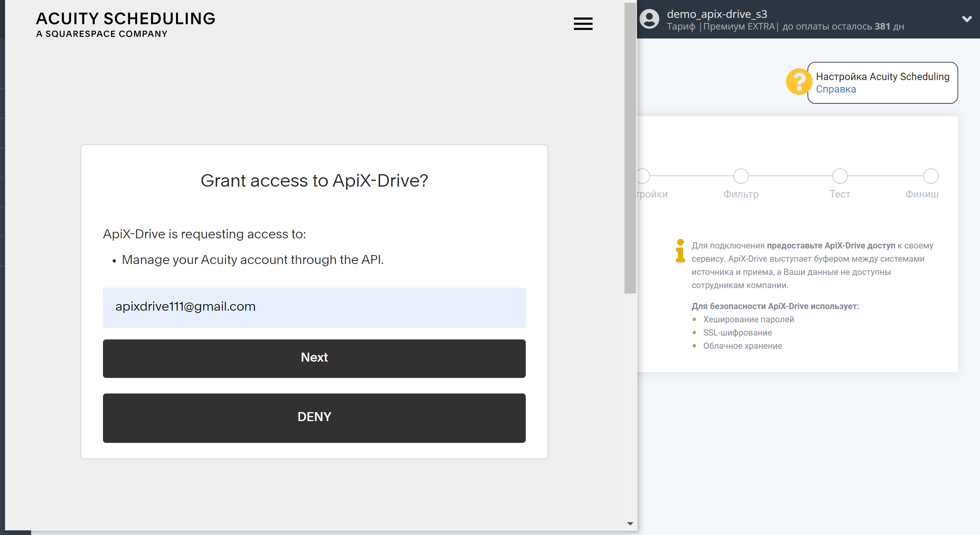Viewport: 980px width, 535px height.
Task: Click the dropdown chevron next to account name
Action: [968, 19]
